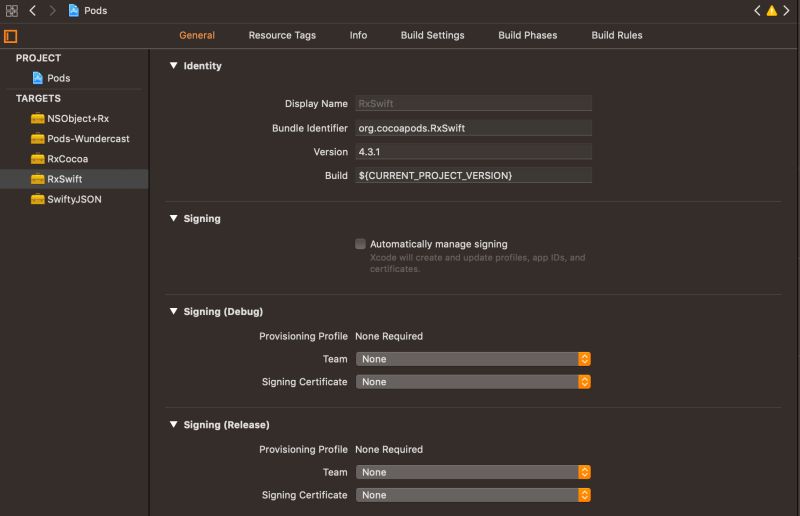Image resolution: width=800 pixels, height=516 pixels.
Task: Click Release 'None Required' provisioning profile text
Action: 389,450
